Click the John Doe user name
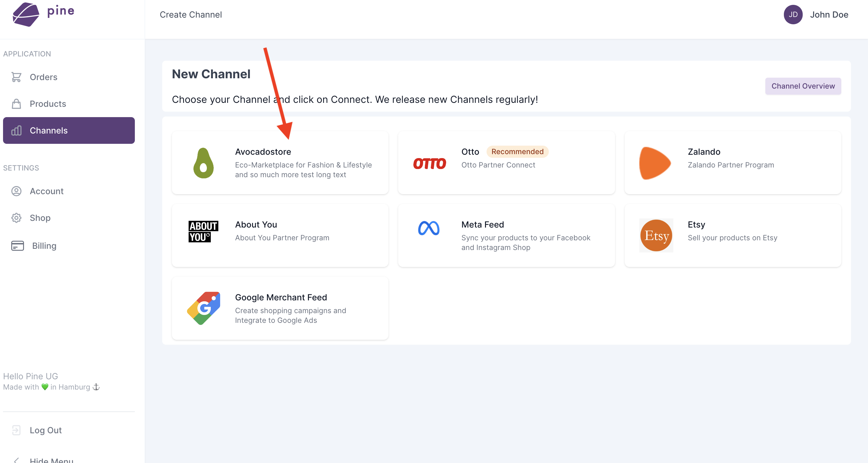 pos(829,15)
